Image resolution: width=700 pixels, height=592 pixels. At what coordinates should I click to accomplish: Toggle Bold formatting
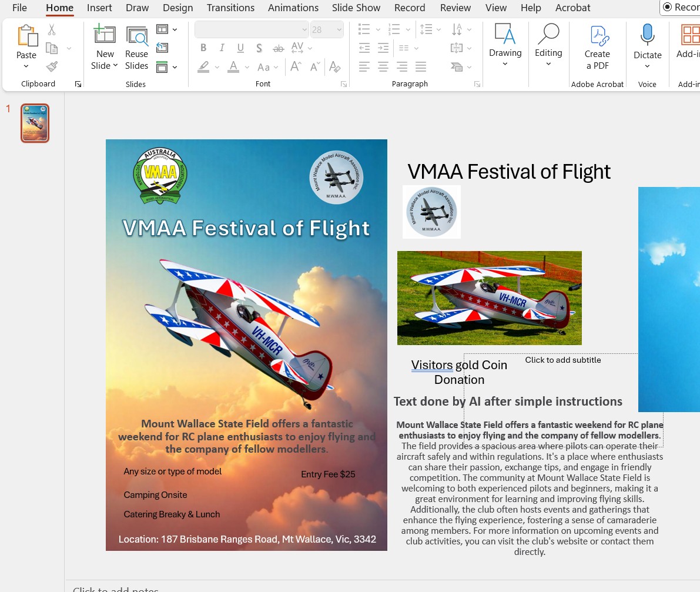pyautogui.click(x=203, y=48)
